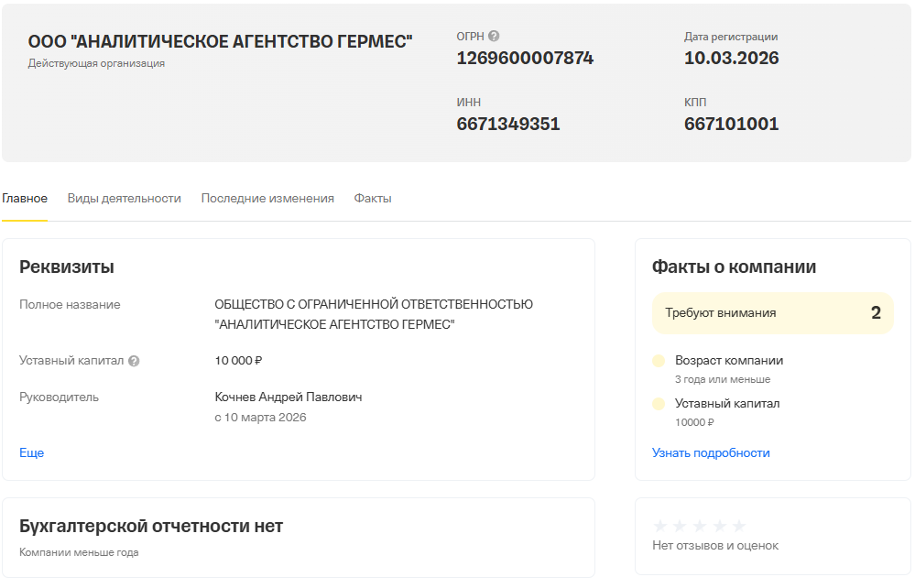Click the attention count number 2
The image size is (915, 588).
(876, 312)
